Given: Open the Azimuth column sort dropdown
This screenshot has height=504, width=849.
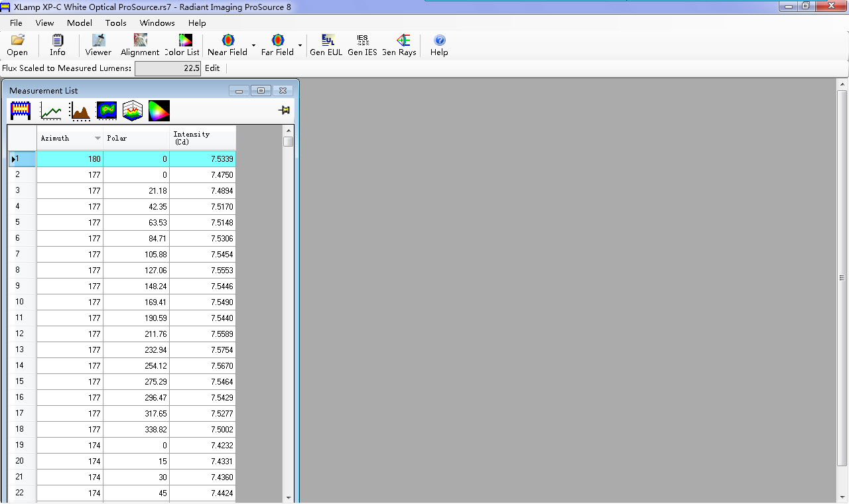Looking at the screenshot, I should pos(98,138).
